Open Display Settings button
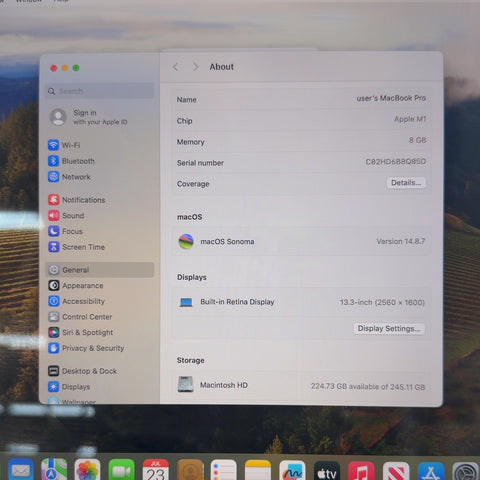 pyautogui.click(x=389, y=329)
